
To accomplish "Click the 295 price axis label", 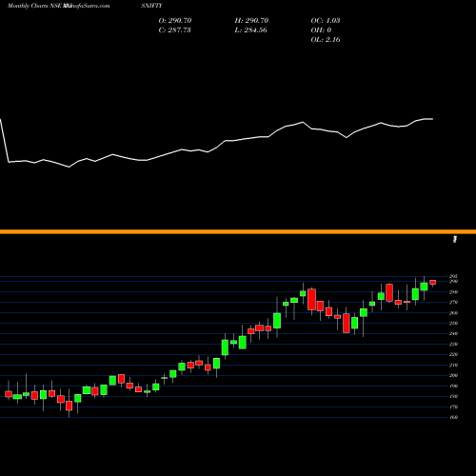I will [x=453, y=276].
